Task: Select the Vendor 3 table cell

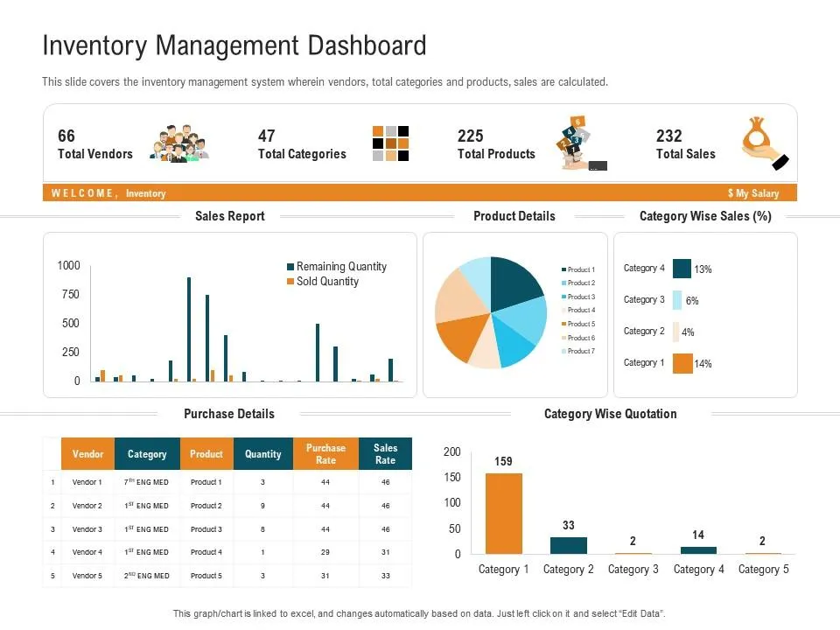Action: pyautogui.click(x=87, y=529)
